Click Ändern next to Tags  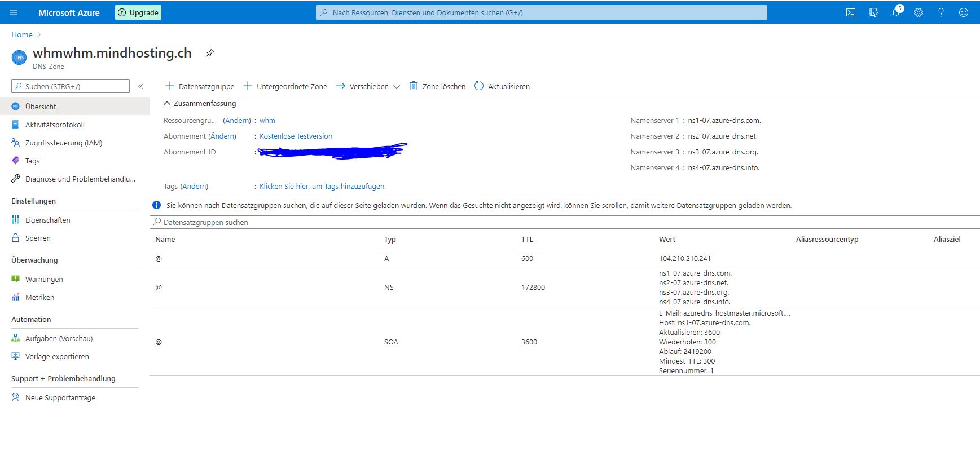(194, 187)
